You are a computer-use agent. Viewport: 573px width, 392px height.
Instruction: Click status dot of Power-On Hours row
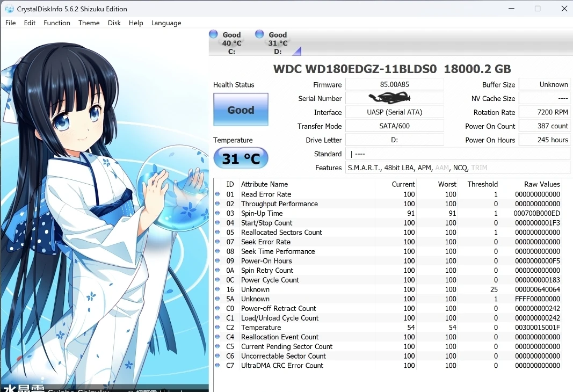(218, 260)
